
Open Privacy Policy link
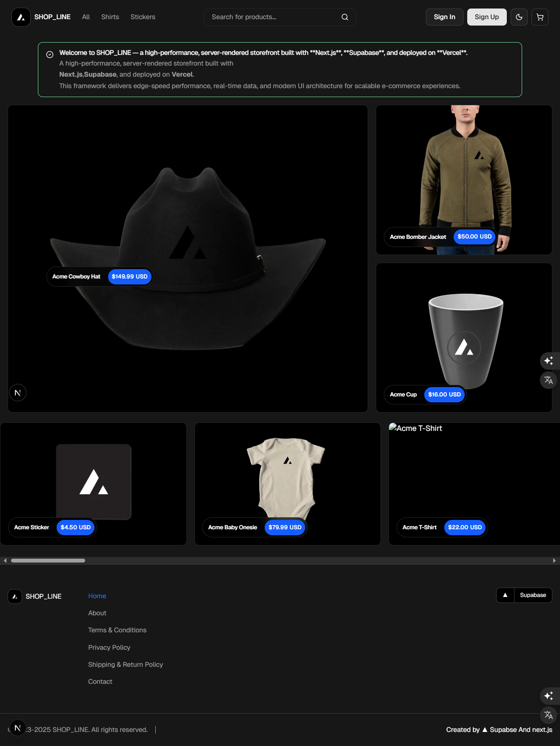pyautogui.click(x=109, y=648)
